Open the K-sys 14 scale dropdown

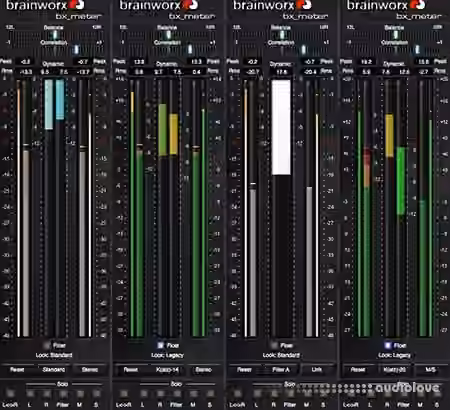pyautogui.click(x=167, y=370)
